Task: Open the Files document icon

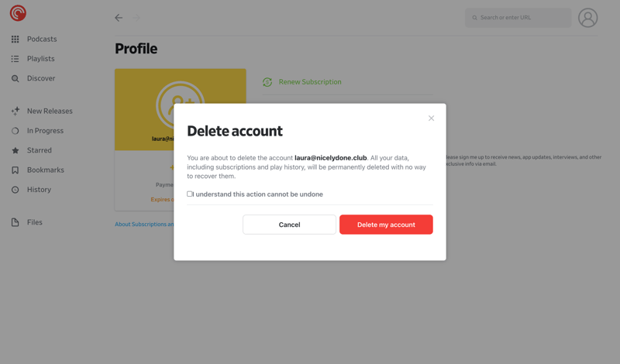Action: pos(15,222)
